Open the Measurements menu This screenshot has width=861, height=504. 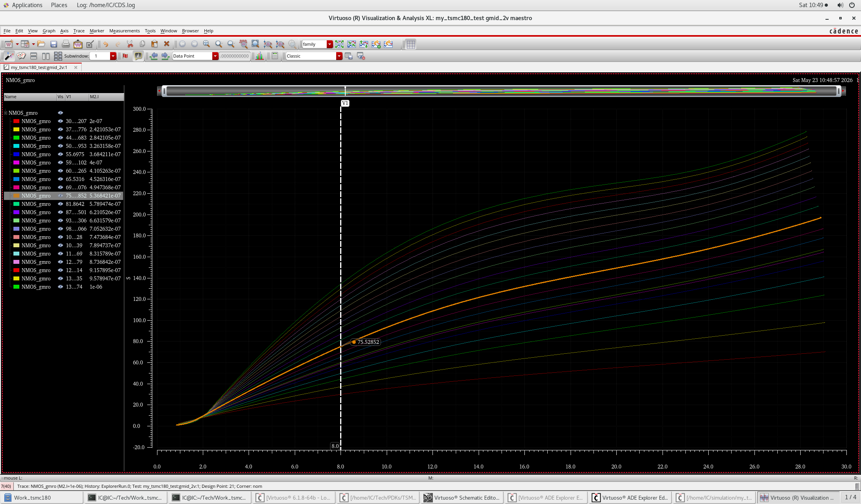pos(124,31)
